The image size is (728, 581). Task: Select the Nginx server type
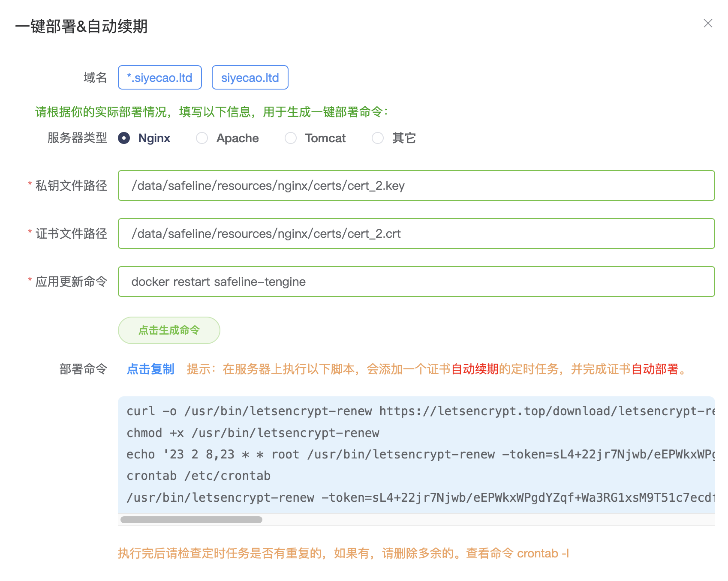point(123,138)
